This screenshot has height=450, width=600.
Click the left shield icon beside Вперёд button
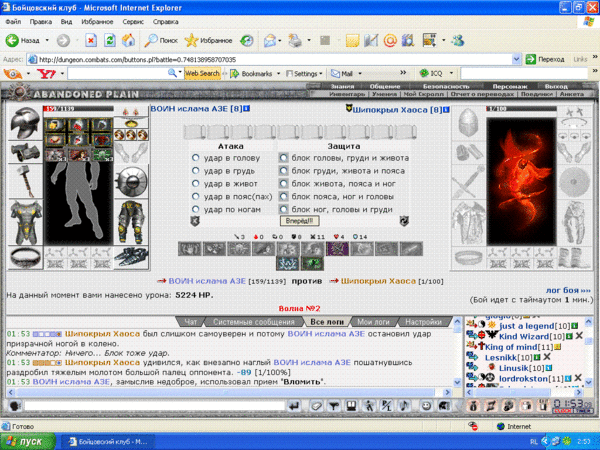point(195,221)
